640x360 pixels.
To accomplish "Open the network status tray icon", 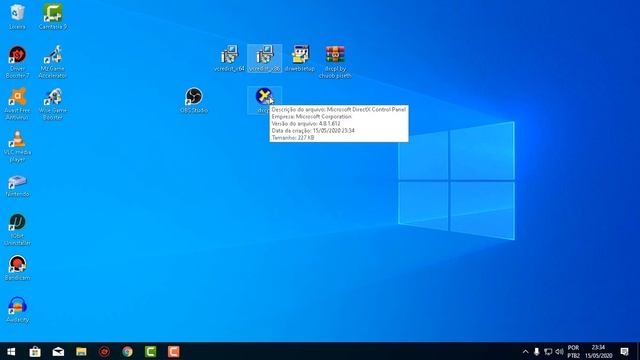I will (548, 351).
